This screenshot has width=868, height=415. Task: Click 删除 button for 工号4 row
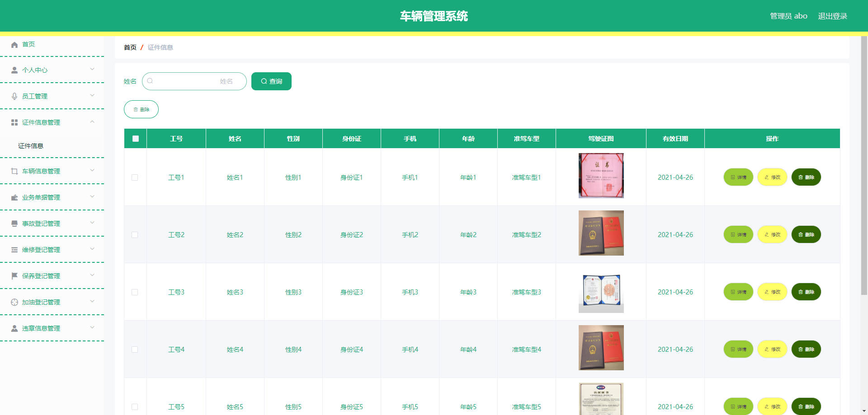pyautogui.click(x=806, y=349)
